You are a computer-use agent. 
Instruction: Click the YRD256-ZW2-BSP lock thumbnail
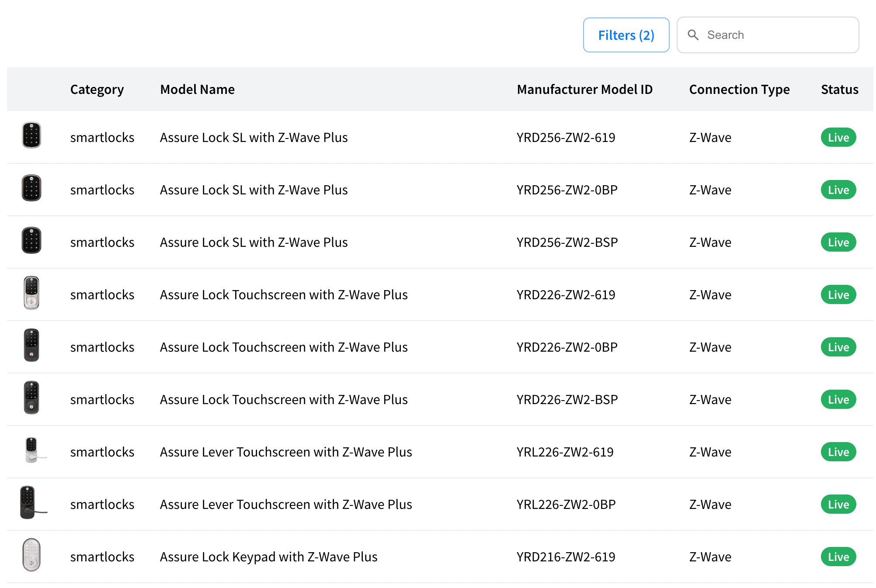[x=31, y=240]
